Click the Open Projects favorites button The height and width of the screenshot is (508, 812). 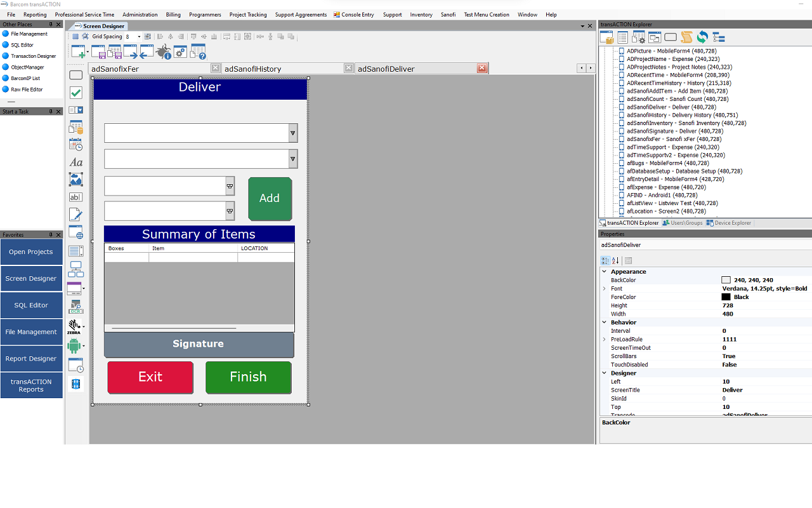(x=31, y=252)
